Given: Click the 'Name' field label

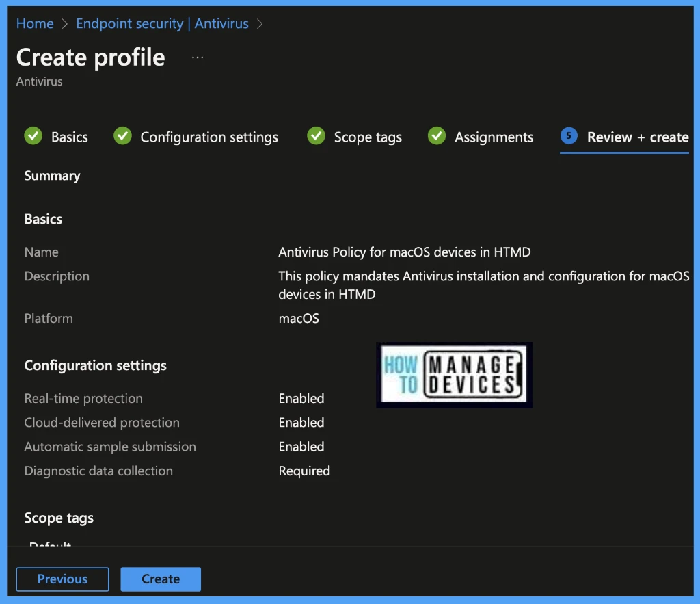Looking at the screenshot, I should (42, 252).
